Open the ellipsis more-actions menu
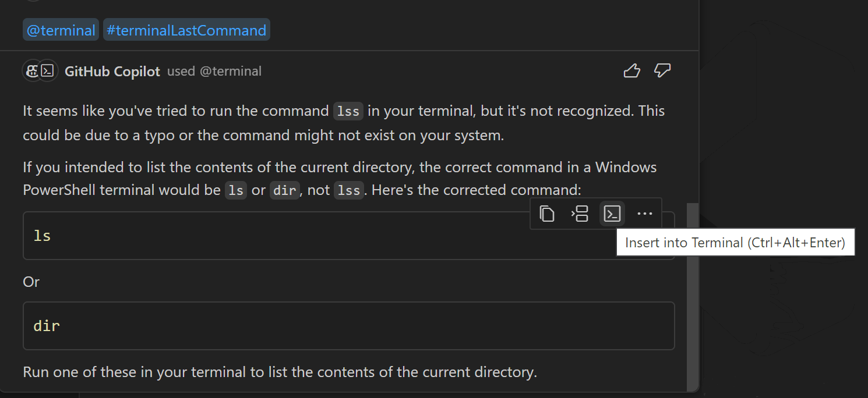The image size is (868, 398). click(644, 214)
